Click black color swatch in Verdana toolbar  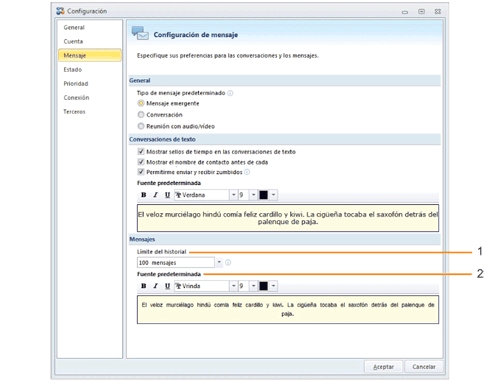coord(263,195)
